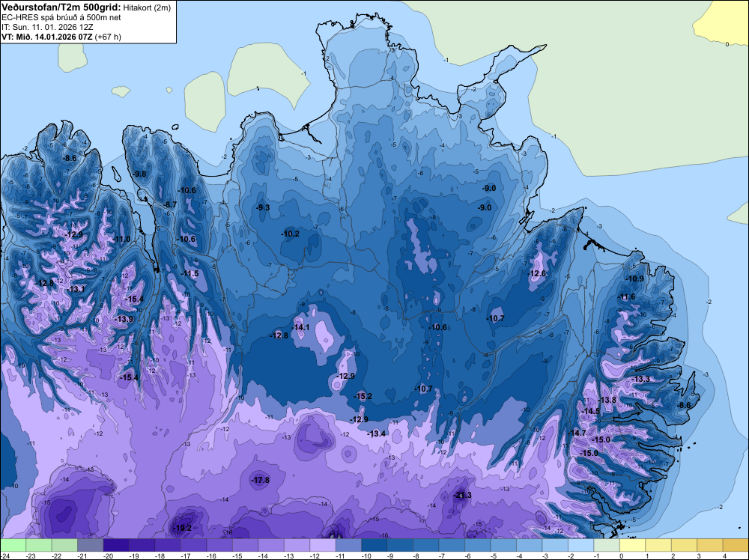Click the -8.7 temperature label
749x560 pixels.
coord(170,205)
